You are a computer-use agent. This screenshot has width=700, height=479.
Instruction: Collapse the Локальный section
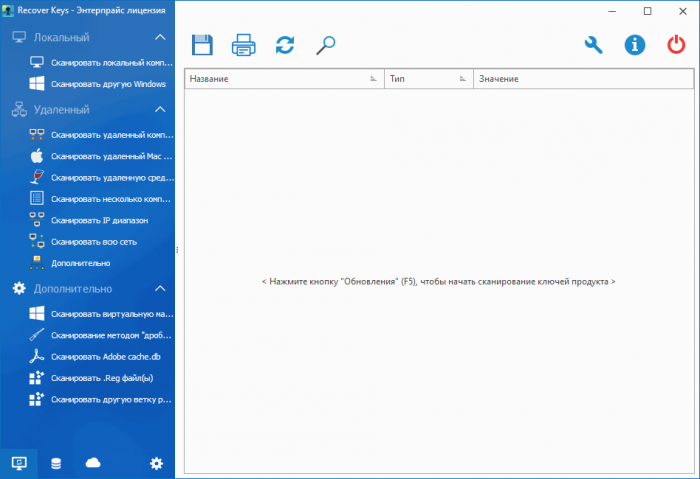159,37
